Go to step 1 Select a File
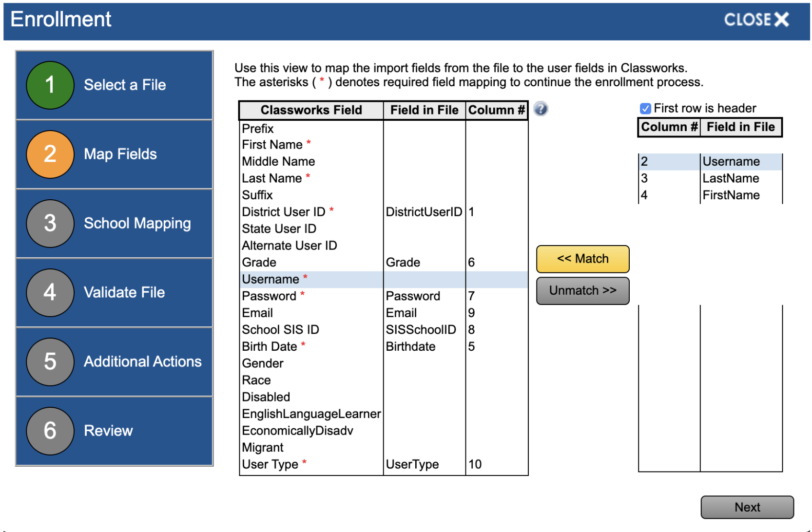The width and height of the screenshot is (812, 532). click(115, 85)
